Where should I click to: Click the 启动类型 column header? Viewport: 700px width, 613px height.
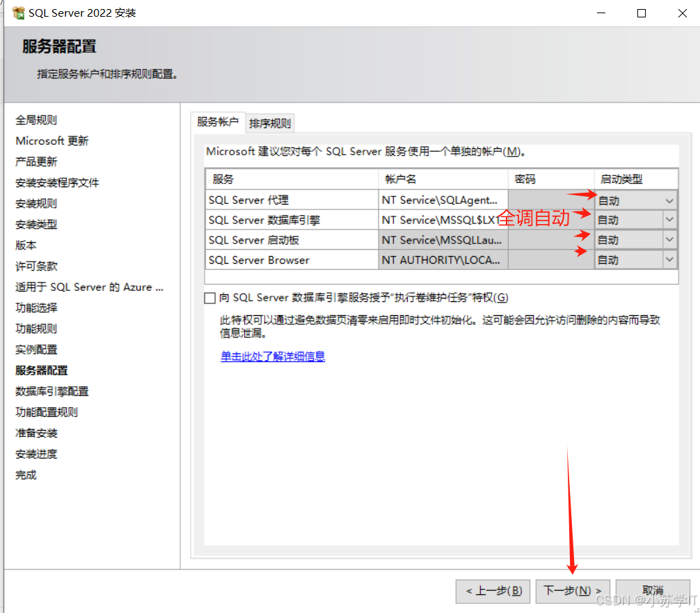click(x=636, y=179)
